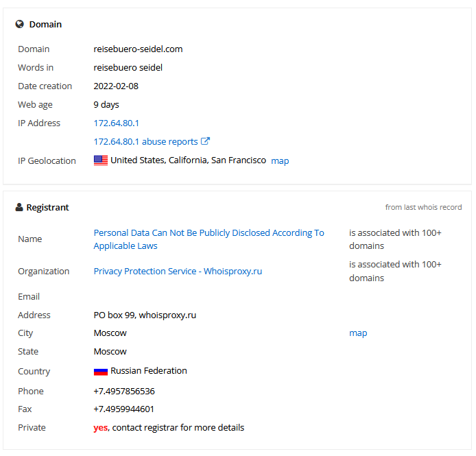Click the address PO box 99, whoisproxy.ru
This screenshot has width=476, height=456.
(x=145, y=315)
